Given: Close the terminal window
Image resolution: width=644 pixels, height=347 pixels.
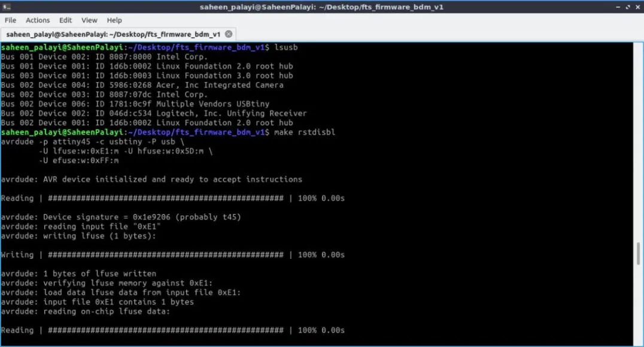Looking at the screenshot, I should click(x=638, y=7).
